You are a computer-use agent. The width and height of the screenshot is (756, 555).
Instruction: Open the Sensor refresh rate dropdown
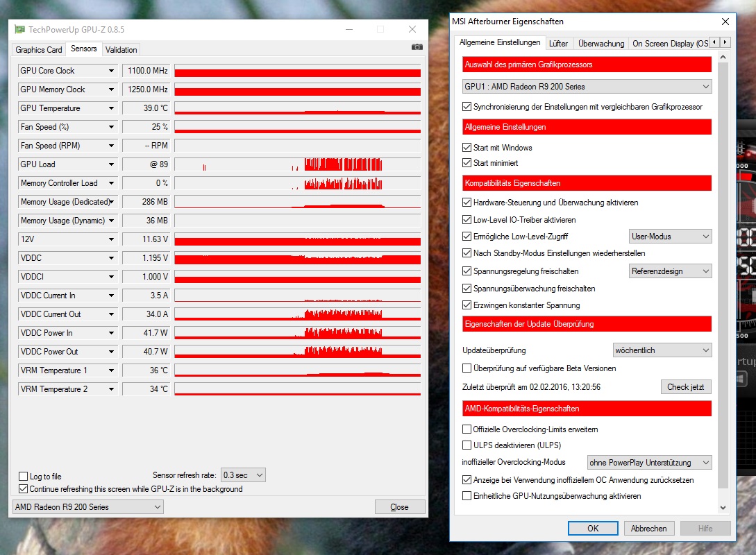click(x=243, y=475)
